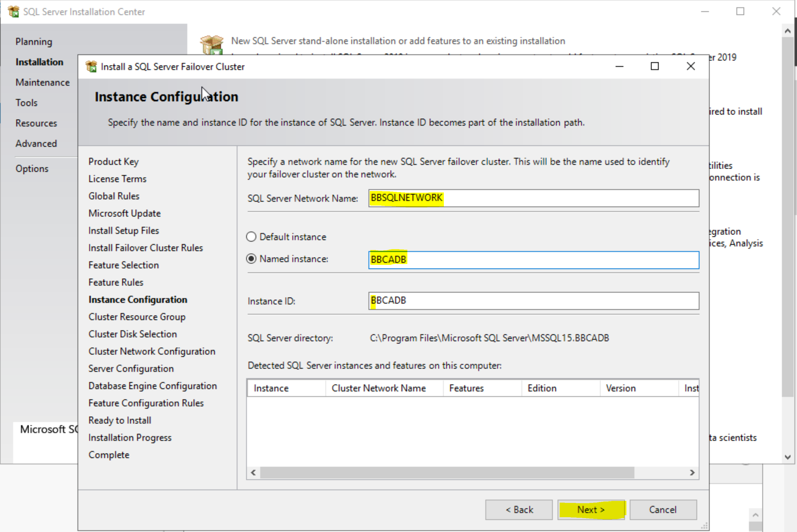
Task: Sort by the Instance column header
Action: [286, 388]
